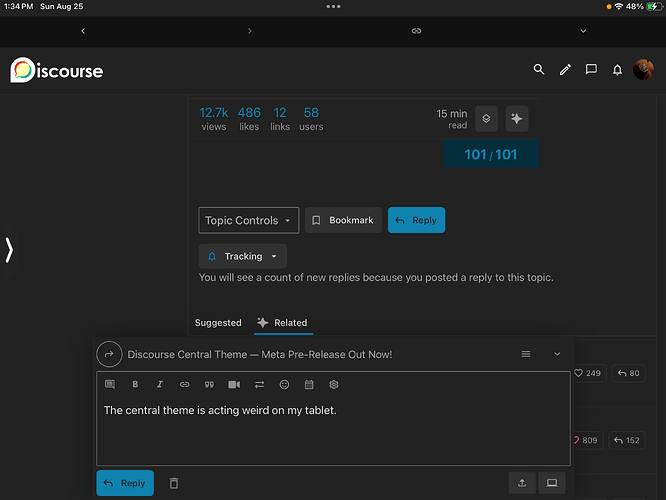Tap the Wi-Fi icon in status bar
This screenshot has width=666, height=500.
pos(619,6)
